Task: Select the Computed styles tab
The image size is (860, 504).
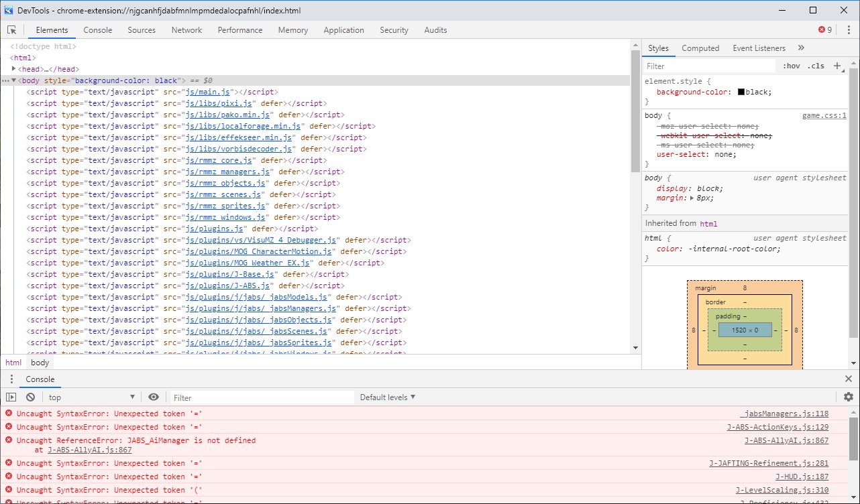Action: pos(700,48)
